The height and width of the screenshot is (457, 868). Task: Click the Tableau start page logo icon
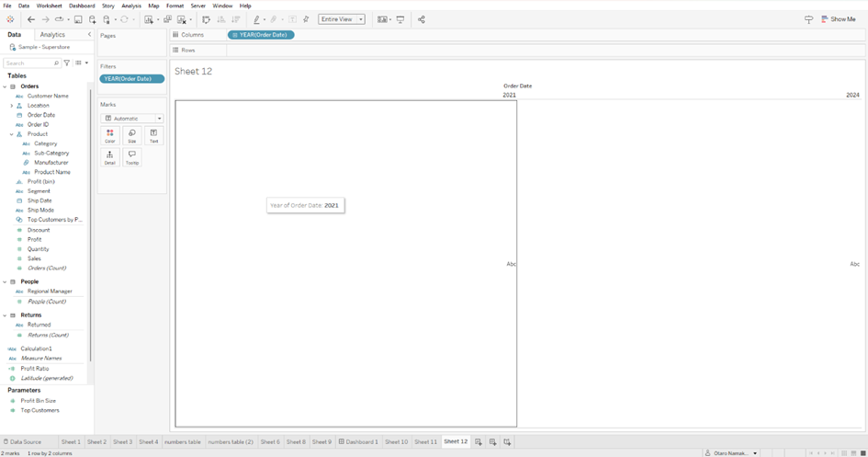pyautogui.click(x=10, y=19)
